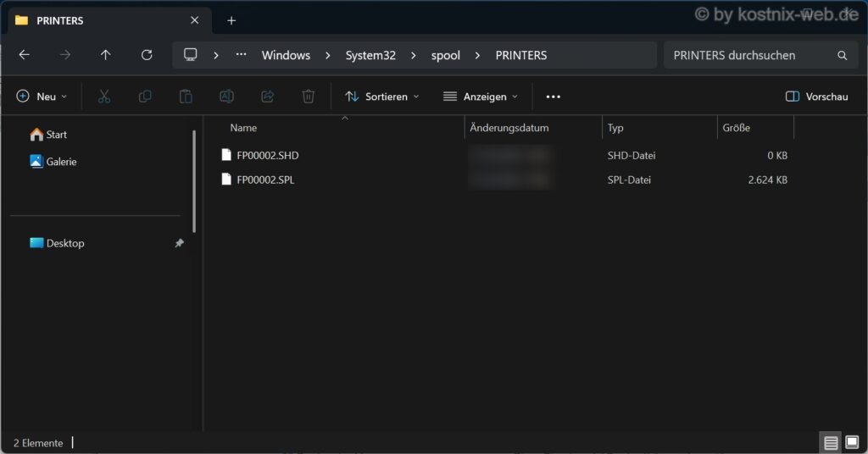Select the file FP00002.SPL
Screen dimensions: 868x454
265,180
